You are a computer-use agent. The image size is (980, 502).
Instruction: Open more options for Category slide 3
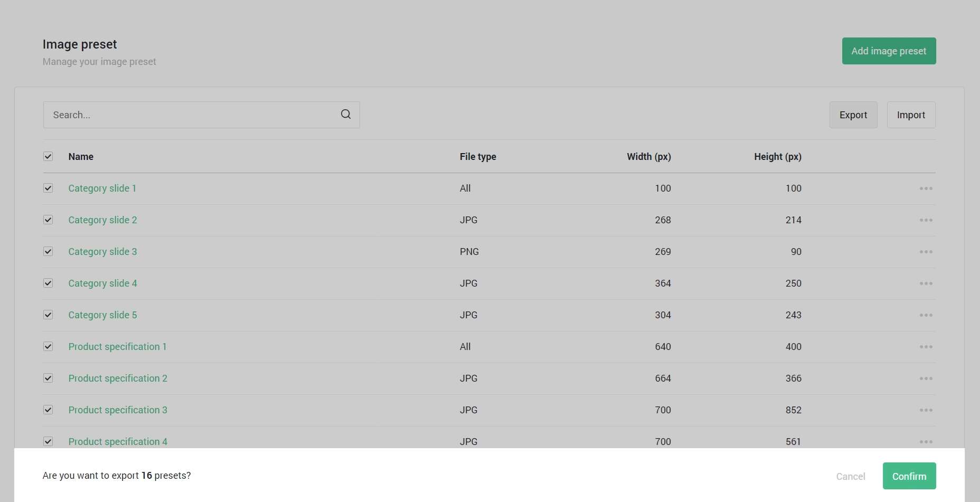(x=926, y=252)
